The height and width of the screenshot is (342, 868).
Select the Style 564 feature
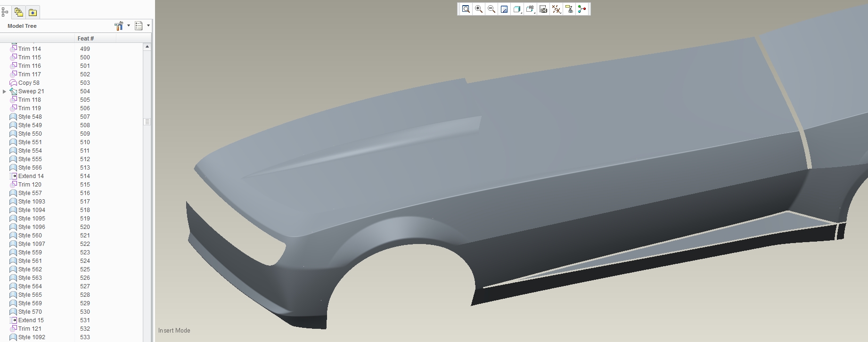click(25, 286)
